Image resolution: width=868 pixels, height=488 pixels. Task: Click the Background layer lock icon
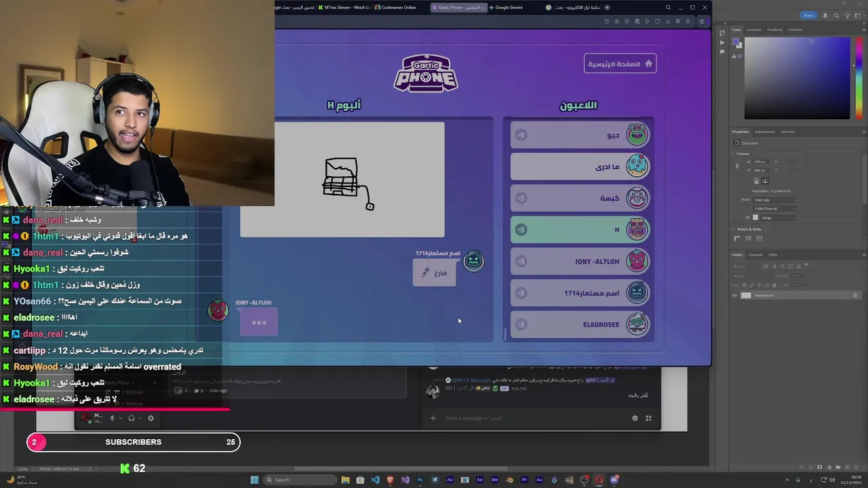coord(855,296)
